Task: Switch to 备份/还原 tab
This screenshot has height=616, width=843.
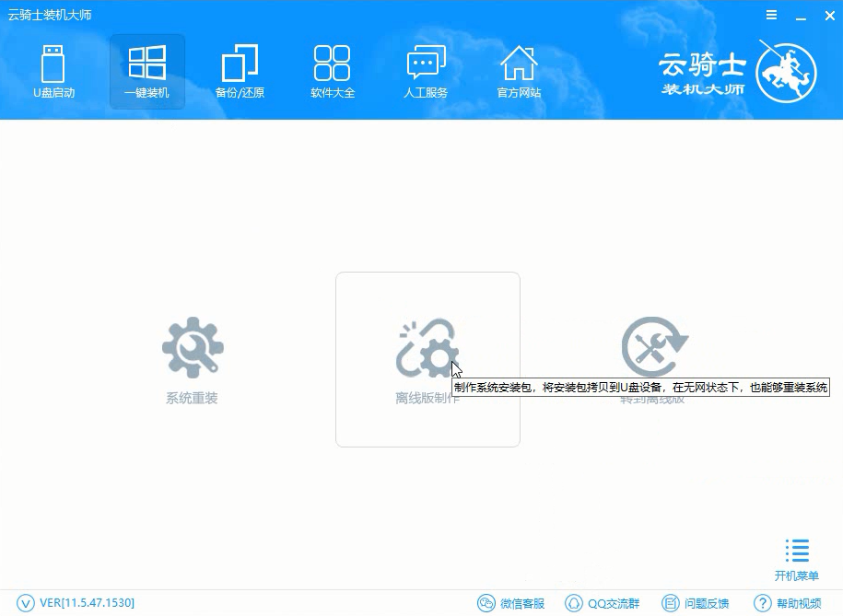Action: [x=240, y=72]
